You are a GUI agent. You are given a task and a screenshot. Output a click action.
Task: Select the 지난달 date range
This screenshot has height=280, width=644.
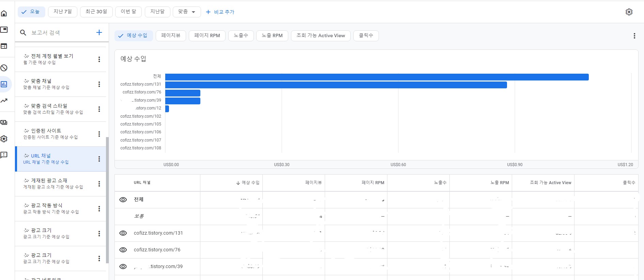(x=157, y=12)
